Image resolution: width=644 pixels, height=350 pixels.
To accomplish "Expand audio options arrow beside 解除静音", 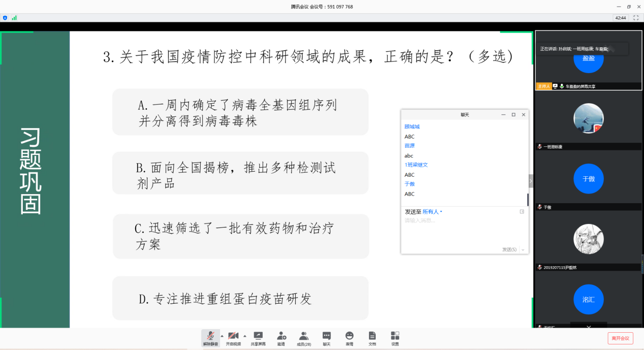I will pyautogui.click(x=222, y=336).
